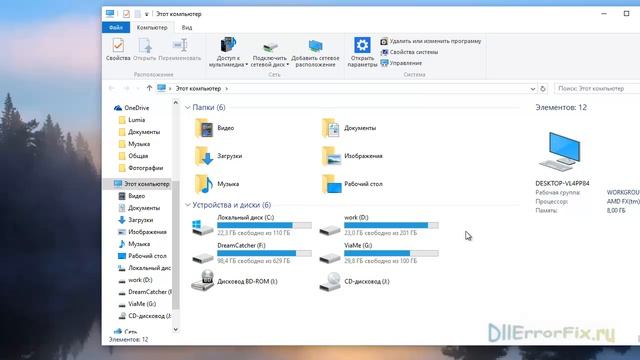Click the DESKTOP-VL4PP84 computer thumbnail
Viewport: 640px width, 360px height.
click(560, 151)
